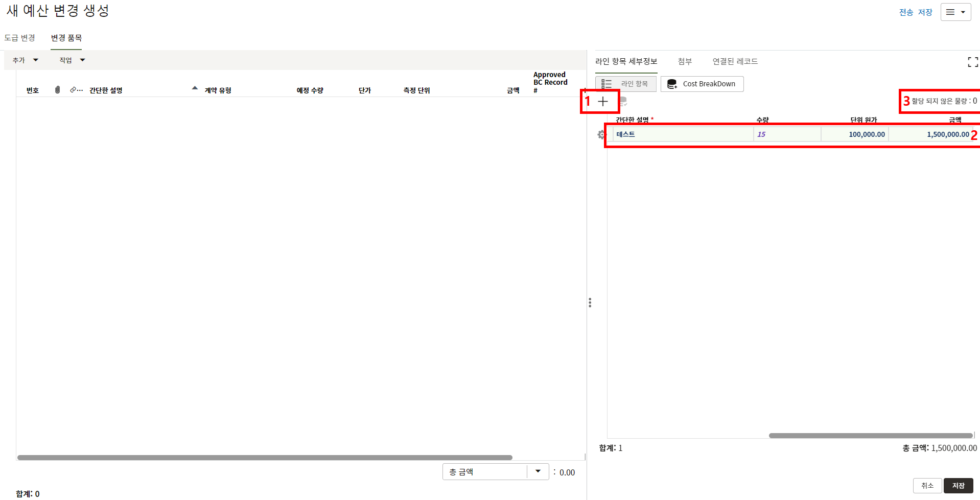Image resolution: width=980 pixels, height=500 pixels.
Task: Toggle the Cost BreakDown view button
Action: pos(702,84)
